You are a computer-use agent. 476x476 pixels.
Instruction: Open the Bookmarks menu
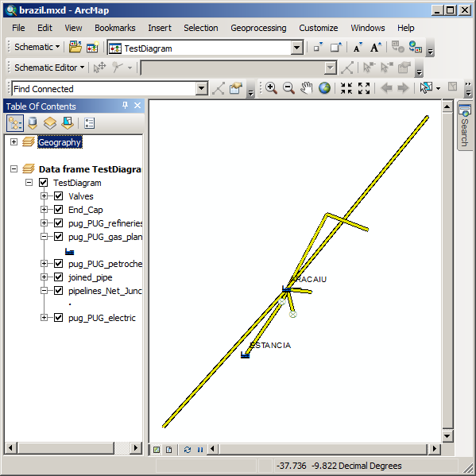pos(115,28)
